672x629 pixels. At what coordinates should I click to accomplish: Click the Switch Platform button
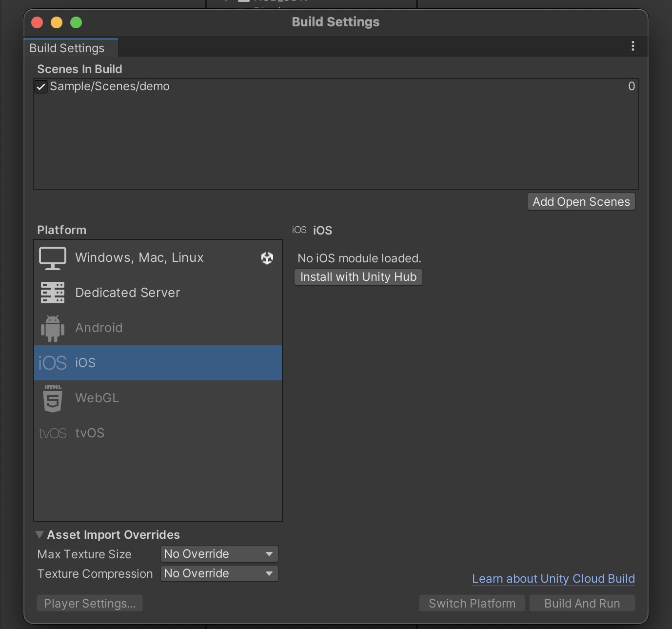pyautogui.click(x=471, y=603)
